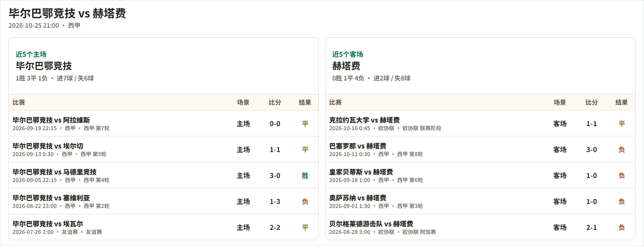The width and height of the screenshot is (644, 246).
Task: Open match 巴塞罗那 vs 赫塔费
Action: click(358, 146)
